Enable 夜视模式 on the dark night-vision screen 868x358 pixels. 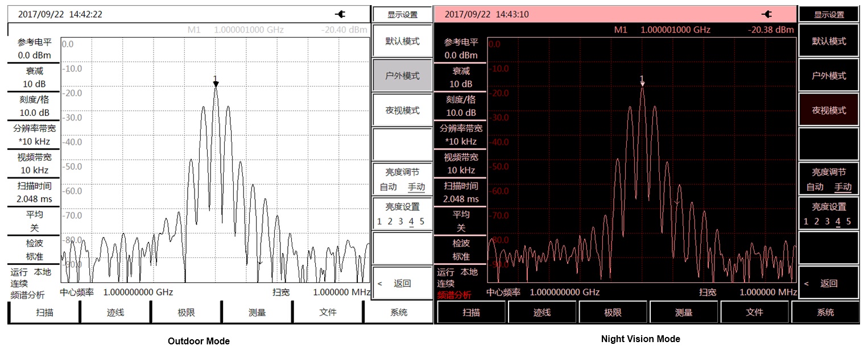pos(828,111)
